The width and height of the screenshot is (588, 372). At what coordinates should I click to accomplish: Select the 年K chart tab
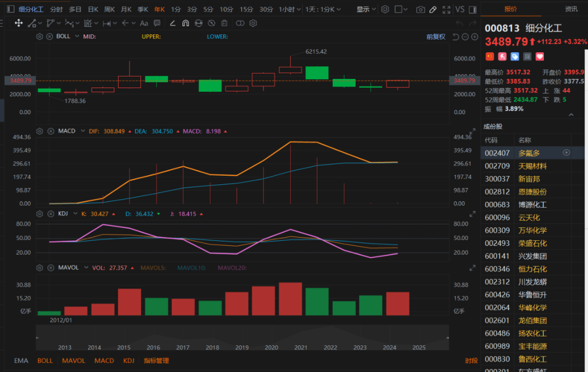pyautogui.click(x=160, y=9)
